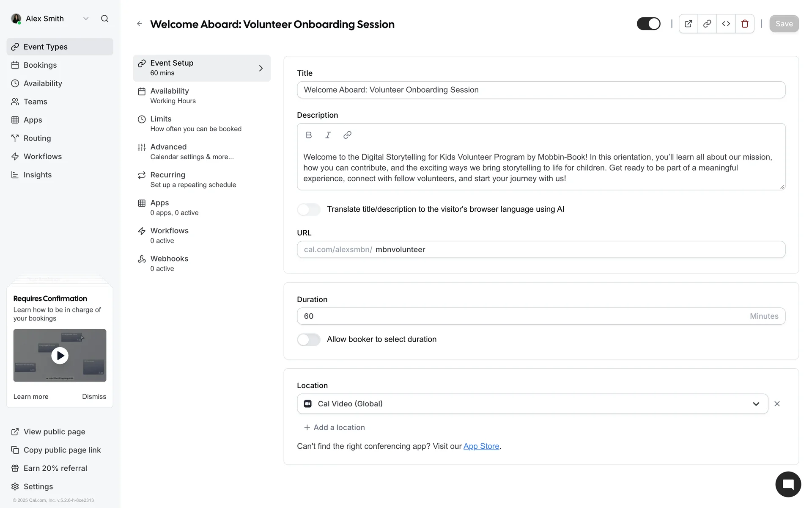Play the Requires Confirmation video

tap(60, 356)
